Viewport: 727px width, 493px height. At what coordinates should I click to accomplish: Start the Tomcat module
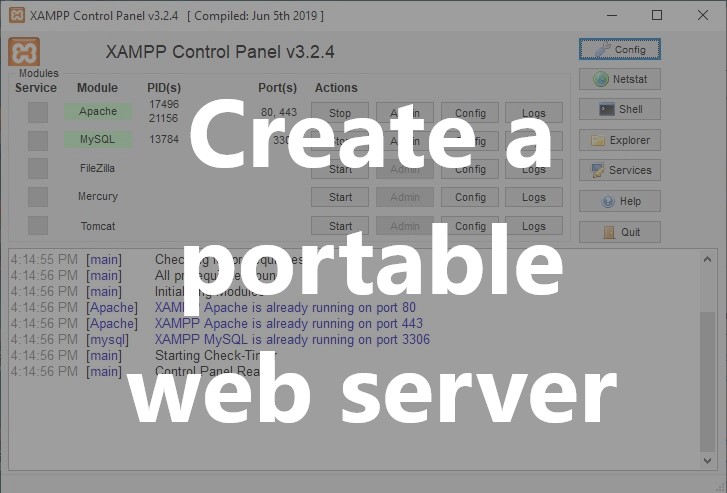pos(340,226)
